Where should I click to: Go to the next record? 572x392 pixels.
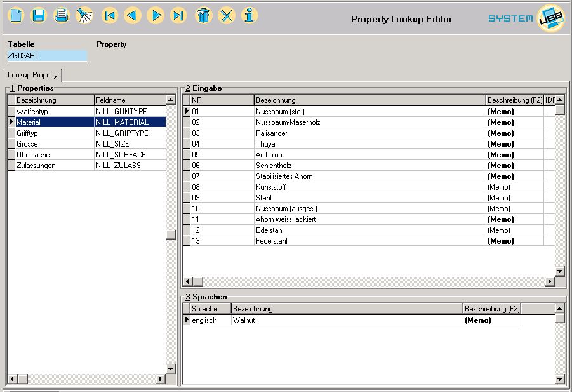pos(156,16)
